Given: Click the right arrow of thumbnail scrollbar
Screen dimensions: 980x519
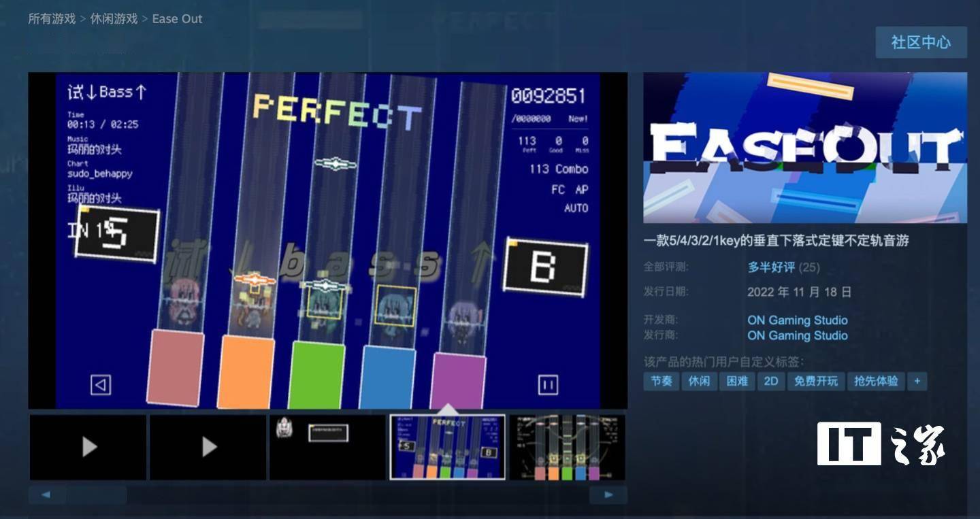Looking at the screenshot, I should pos(608,495).
